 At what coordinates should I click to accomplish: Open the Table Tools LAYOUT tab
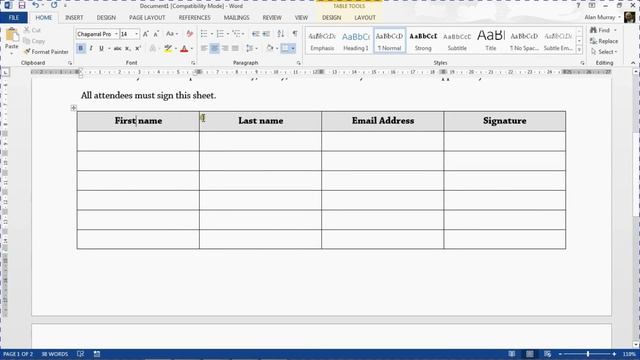(364, 18)
